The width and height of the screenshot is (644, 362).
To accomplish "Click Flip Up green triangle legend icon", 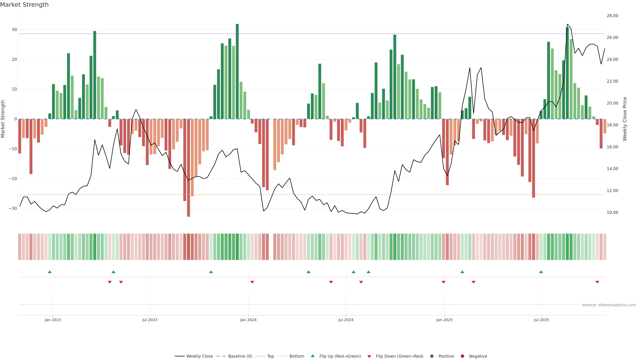I will coord(312,356).
